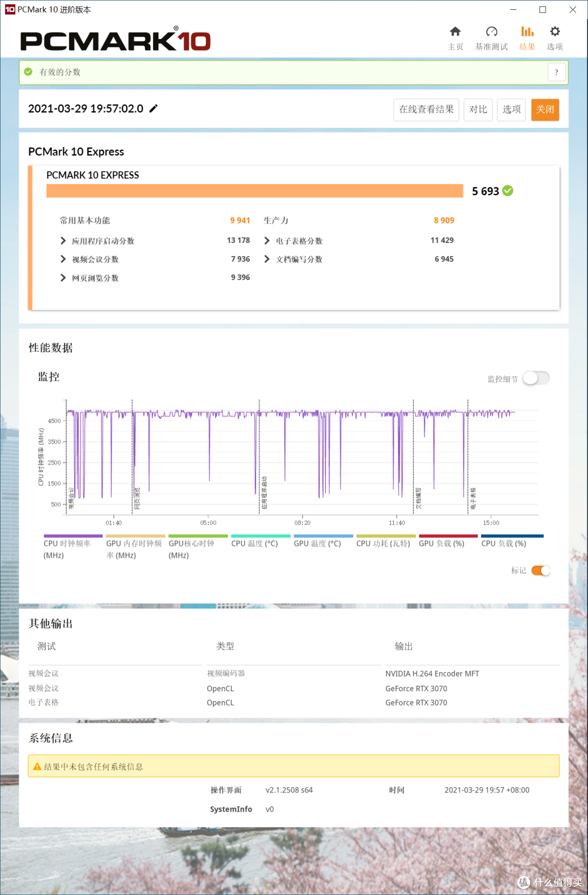
Task: Open the Options (选项) gear icon
Action: 555,32
